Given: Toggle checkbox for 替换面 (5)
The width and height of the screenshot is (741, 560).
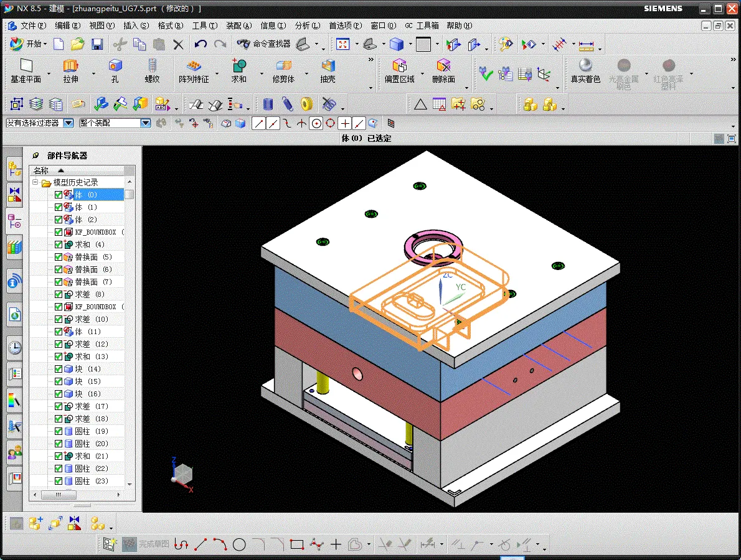Looking at the screenshot, I should pyautogui.click(x=59, y=257).
